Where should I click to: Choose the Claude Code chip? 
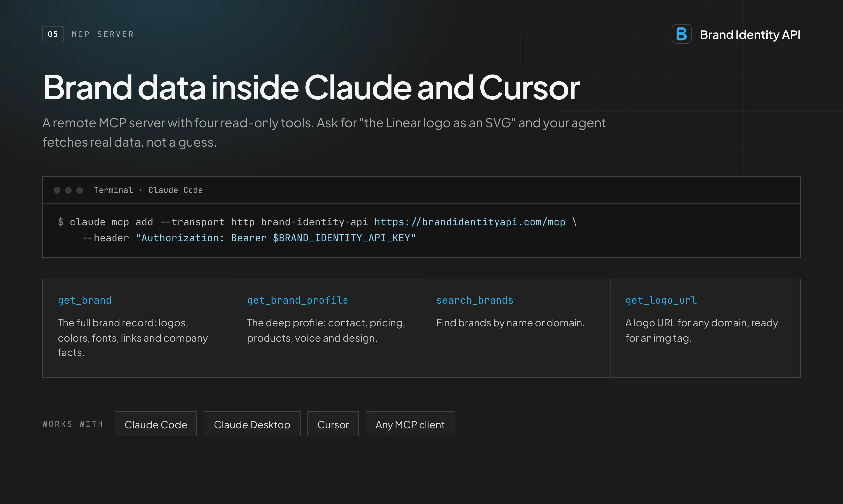(156, 424)
